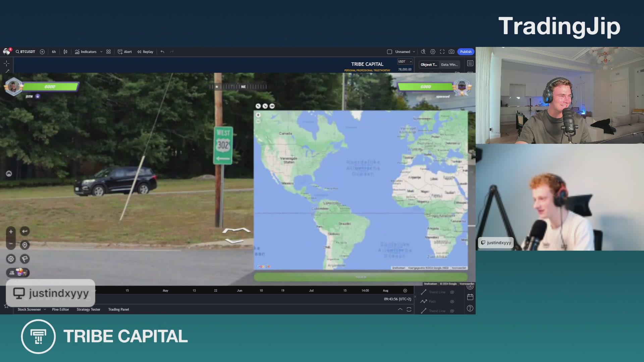
Task: Expand the Unnamed layout dropdown
Action: (414, 52)
